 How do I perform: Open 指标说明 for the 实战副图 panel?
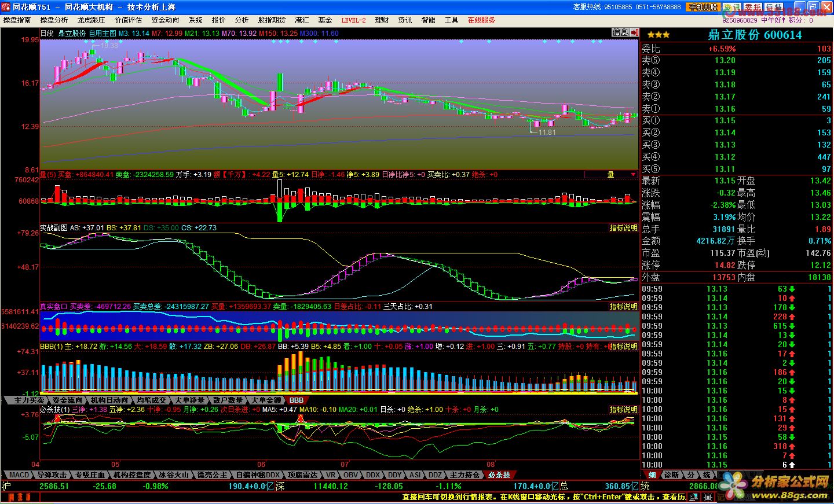(623, 228)
